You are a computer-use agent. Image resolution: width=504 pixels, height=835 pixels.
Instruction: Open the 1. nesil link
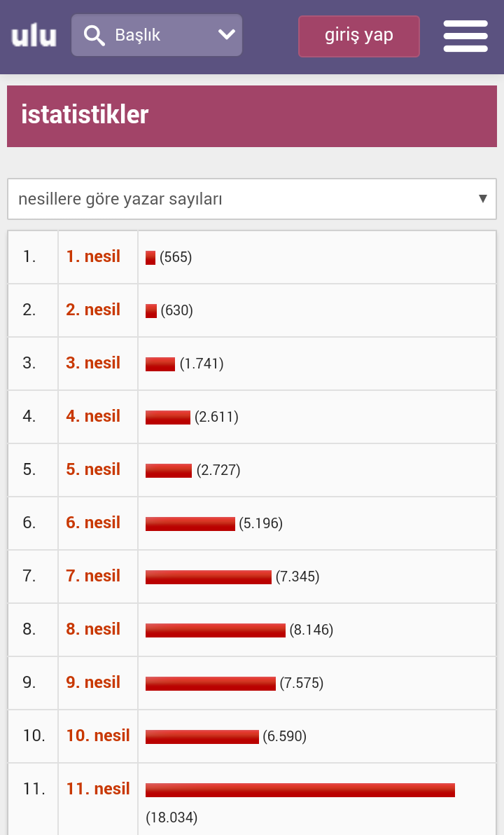click(x=93, y=256)
